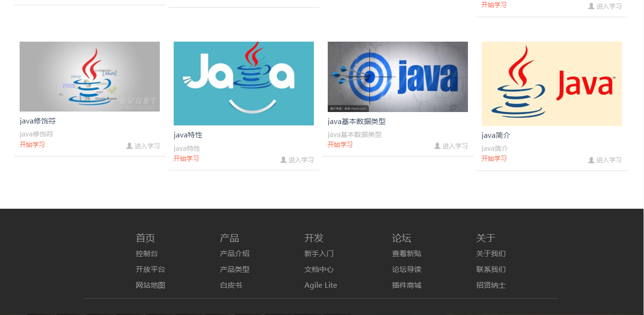
Task: Open 开发 footer heading
Action: 314,238
